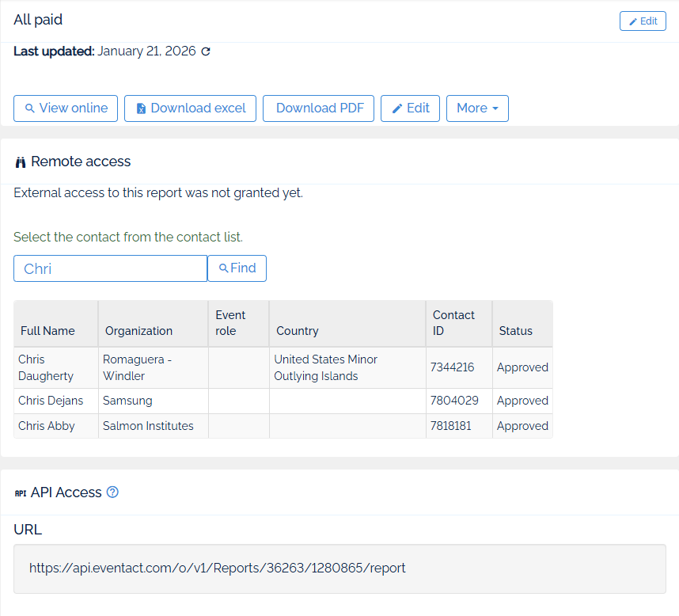Click the API Access help question icon

click(112, 492)
